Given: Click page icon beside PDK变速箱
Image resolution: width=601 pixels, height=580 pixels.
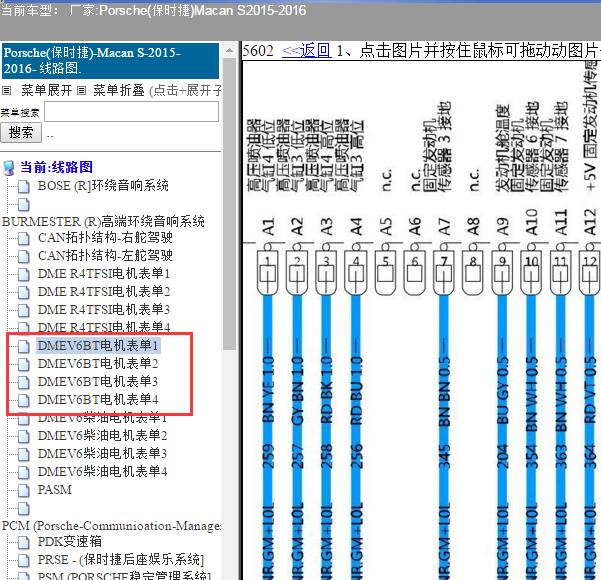Looking at the screenshot, I should click(x=24, y=542).
